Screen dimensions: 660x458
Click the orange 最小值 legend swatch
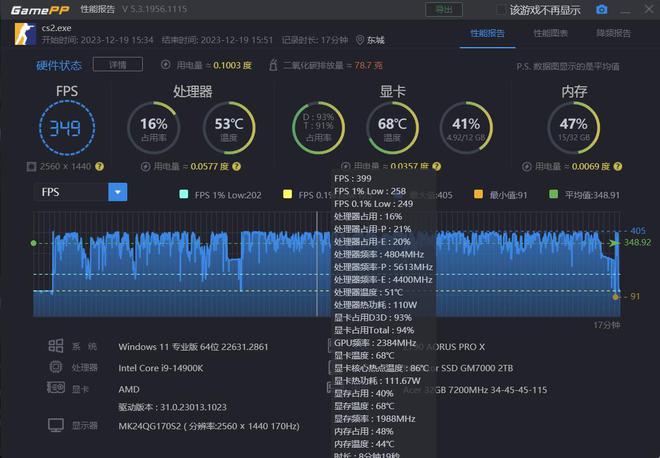tap(478, 194)
